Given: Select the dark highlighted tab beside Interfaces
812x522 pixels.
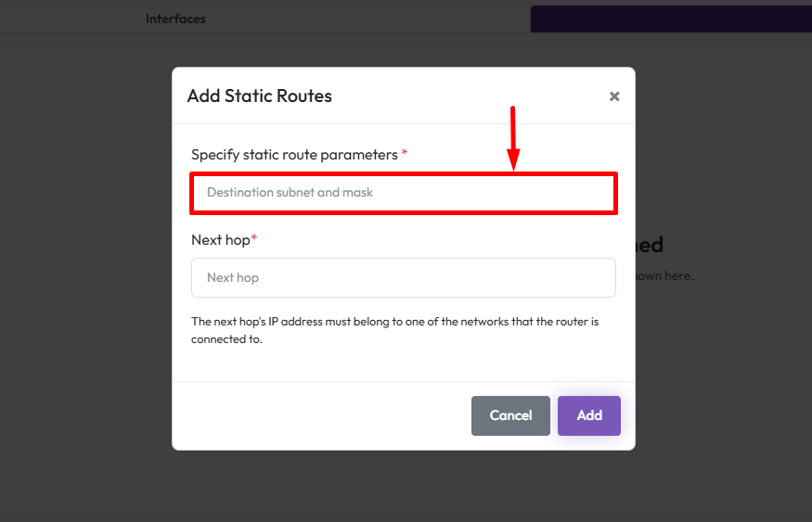Looking at the screenshot, I should 670,19.
